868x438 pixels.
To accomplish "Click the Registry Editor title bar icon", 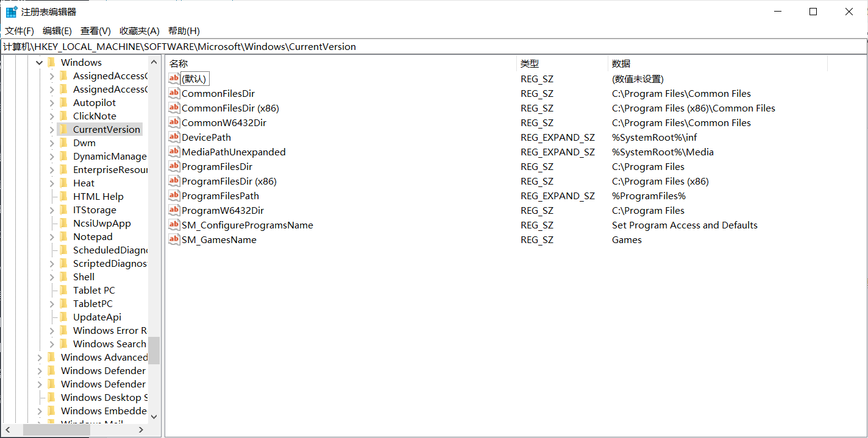I will click(11, 12).
